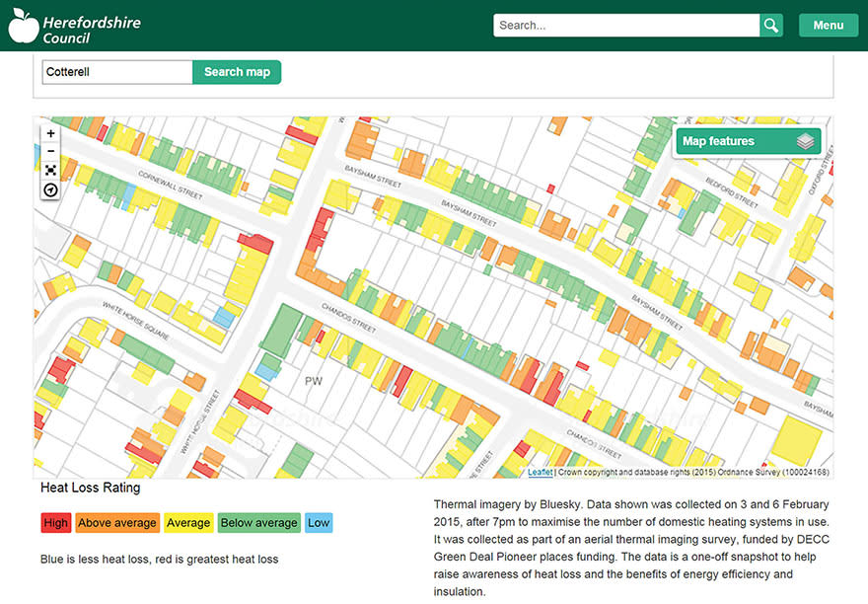
Task: Zoom in on the map
Action: (x=51, y=133)
